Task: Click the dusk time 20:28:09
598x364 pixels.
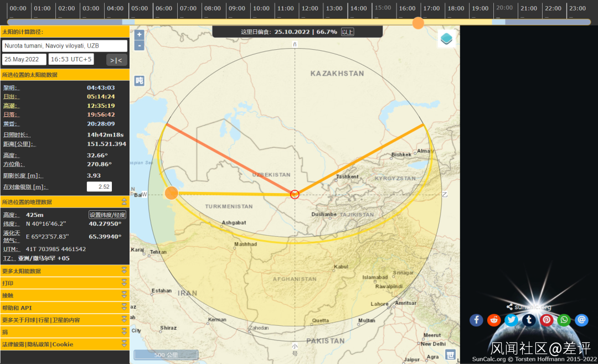Action: 101,123
